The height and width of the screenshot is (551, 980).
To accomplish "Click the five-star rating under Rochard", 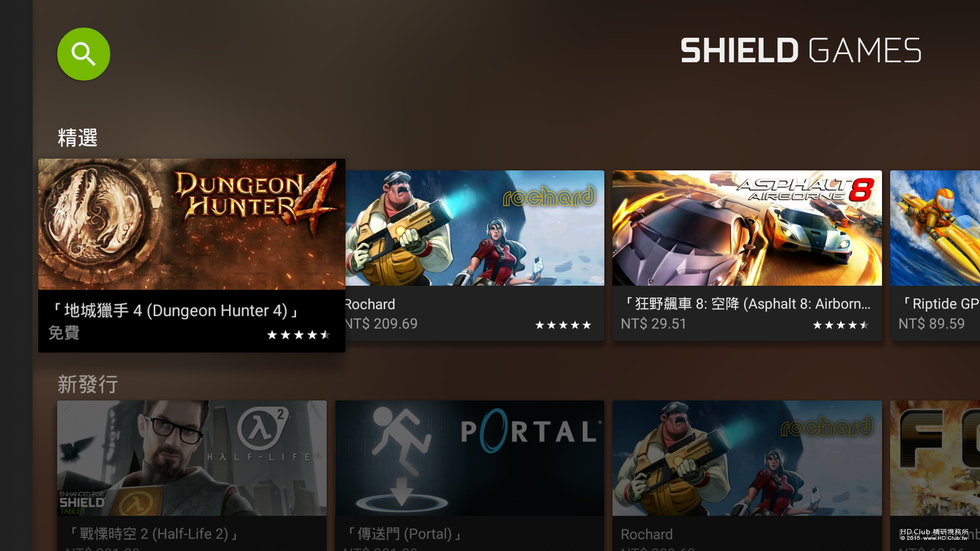I will point(563,325).
